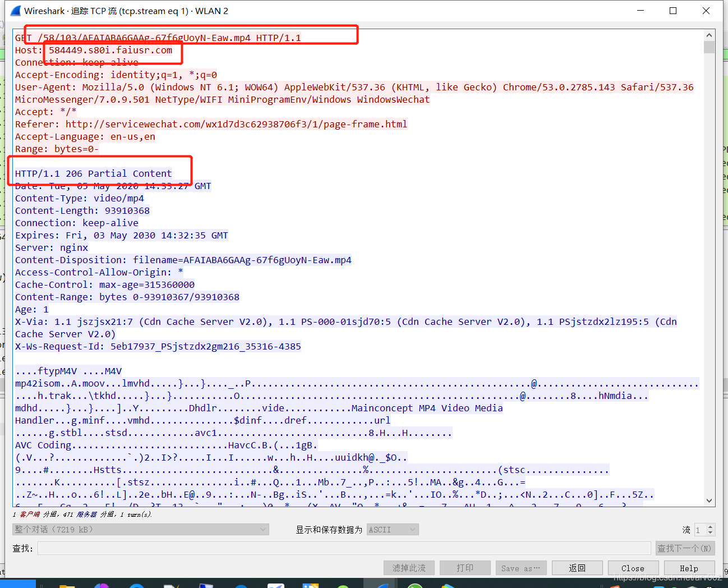Click the Content-Range: bytes line
Viewport: 728px width, 588px height.
[127, 297]
